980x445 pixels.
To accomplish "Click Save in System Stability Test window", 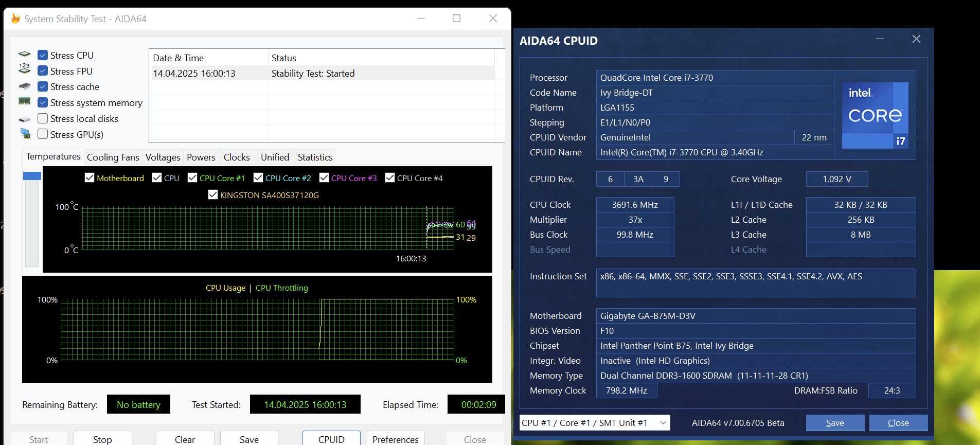I will coord(249,439).
